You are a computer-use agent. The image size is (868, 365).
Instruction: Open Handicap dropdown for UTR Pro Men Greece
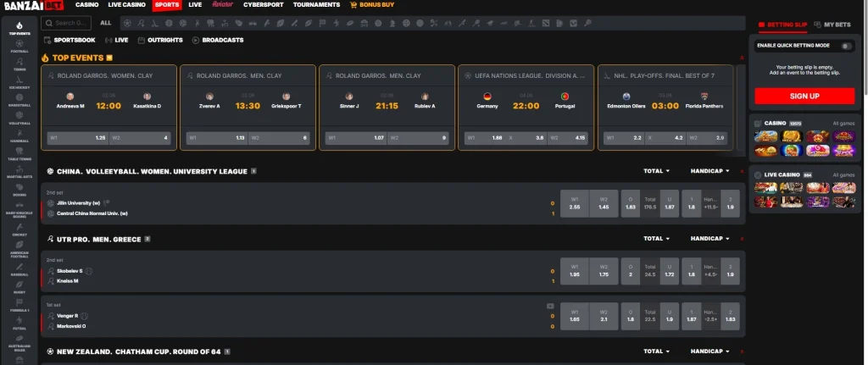709,239
